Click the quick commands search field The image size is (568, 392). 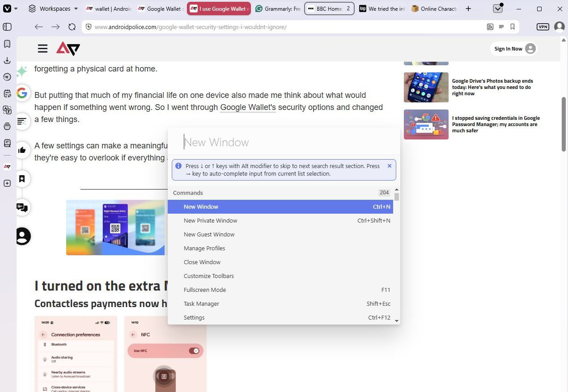click(x=284, y=142)
